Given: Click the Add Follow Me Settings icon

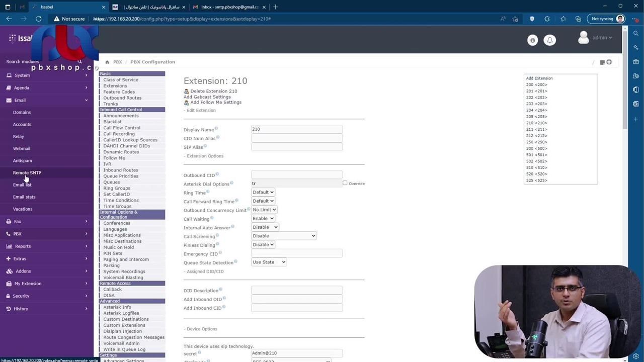Looking at the screenshot, I should 187,103.
